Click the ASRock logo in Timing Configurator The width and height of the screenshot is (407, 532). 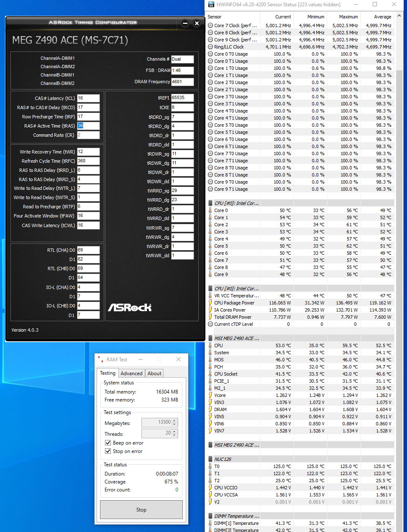pyautogui.click(x=130, y=307)
